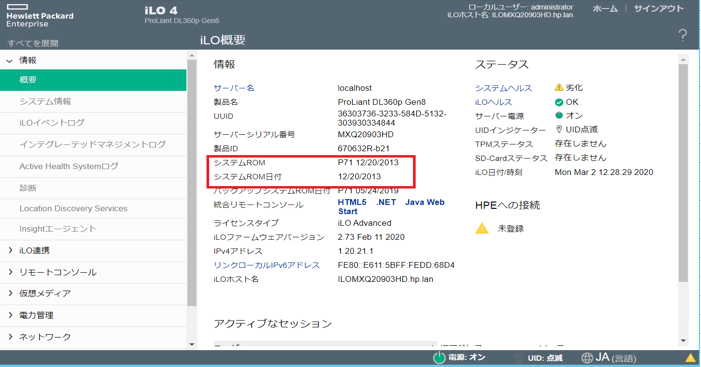Open the help question mark icon
This screenshot has width=701, height=367.
[682, 35]
